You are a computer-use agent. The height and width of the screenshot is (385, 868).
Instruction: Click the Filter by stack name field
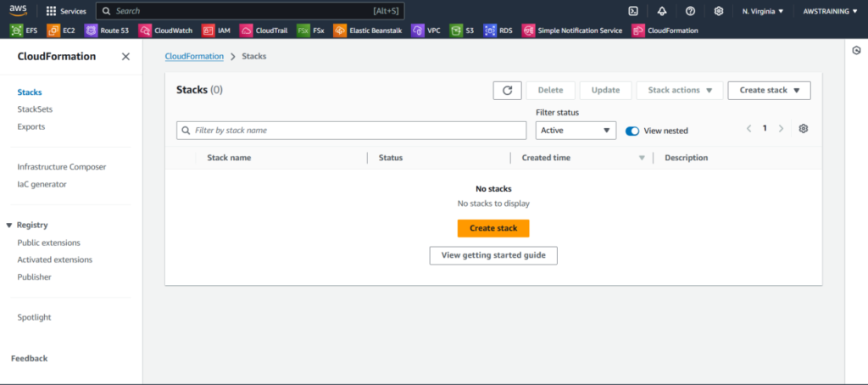[x=351, y=131]
